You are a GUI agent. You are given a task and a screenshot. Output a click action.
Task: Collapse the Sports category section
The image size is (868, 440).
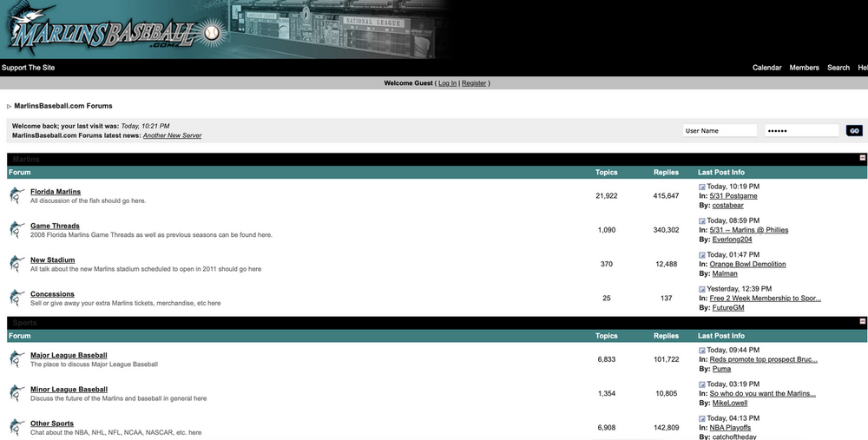point(862,321)
